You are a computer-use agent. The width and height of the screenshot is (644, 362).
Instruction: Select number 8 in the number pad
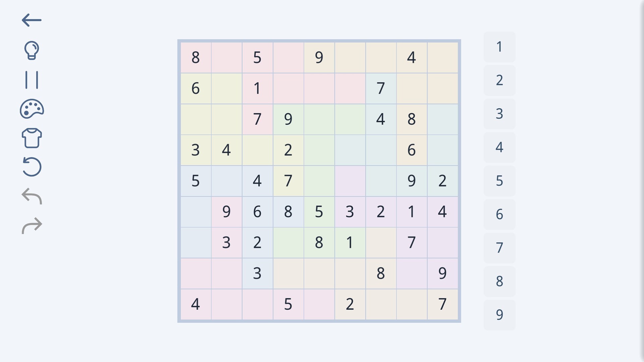pyautogui.click(x=499, y=282)
